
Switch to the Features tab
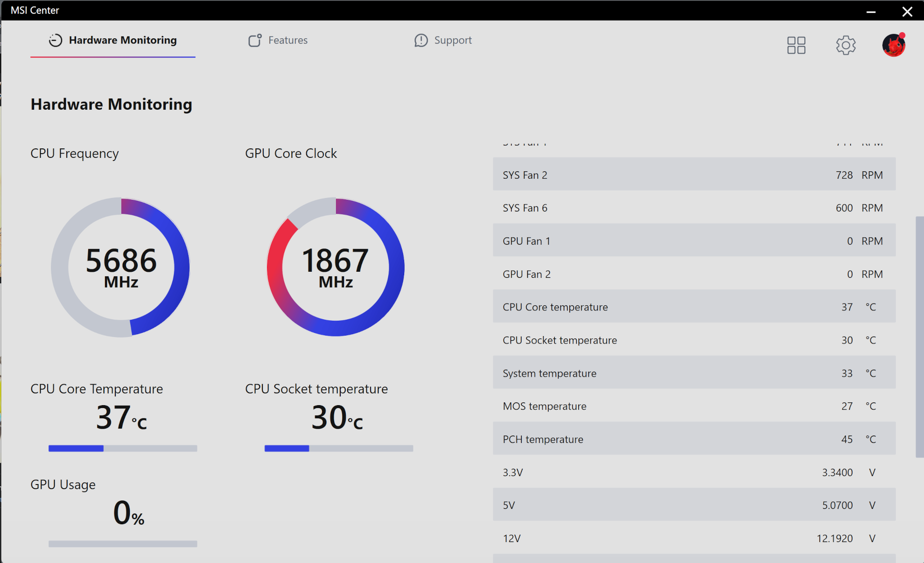coord(287,41)
